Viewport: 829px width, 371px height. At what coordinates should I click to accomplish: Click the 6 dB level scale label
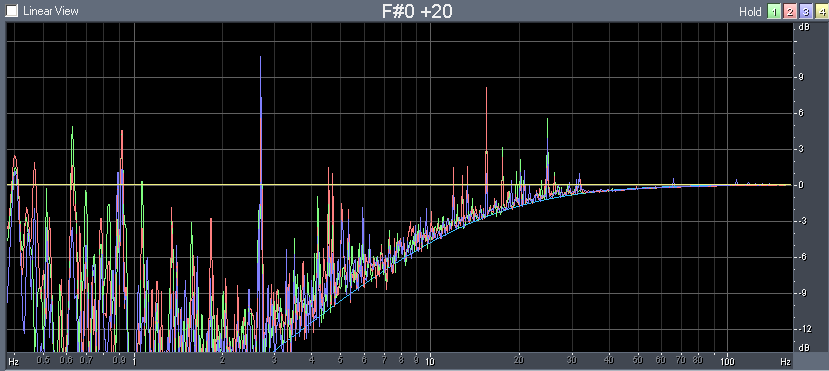coord(801,113)
